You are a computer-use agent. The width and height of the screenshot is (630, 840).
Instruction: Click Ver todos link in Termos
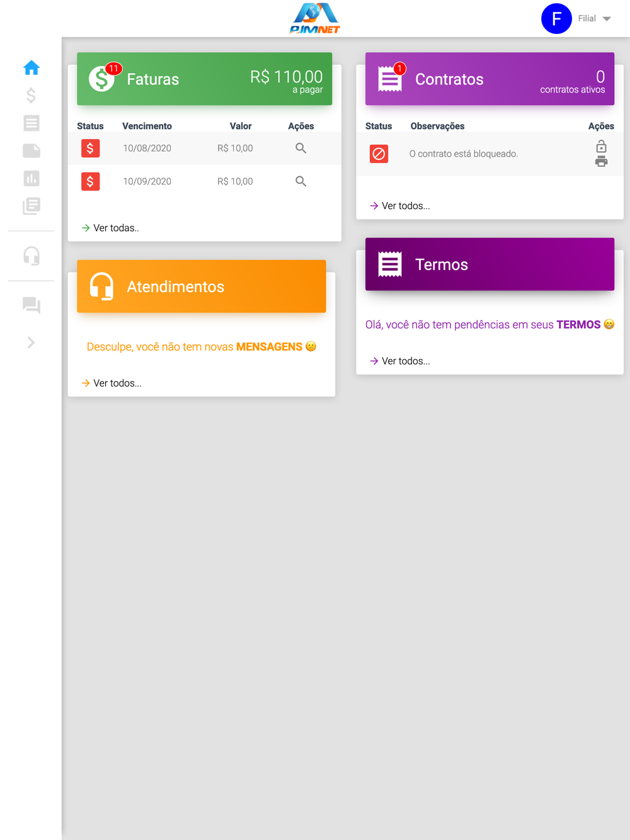click(399, 361)
